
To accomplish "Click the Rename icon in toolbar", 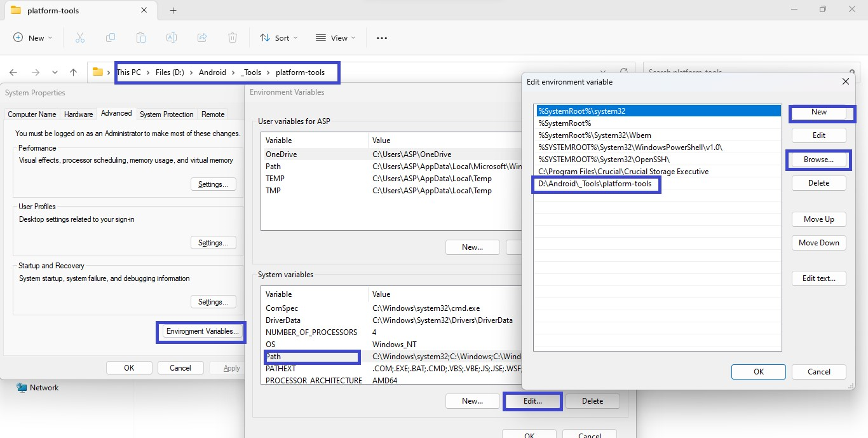I will tap(172, 38).
